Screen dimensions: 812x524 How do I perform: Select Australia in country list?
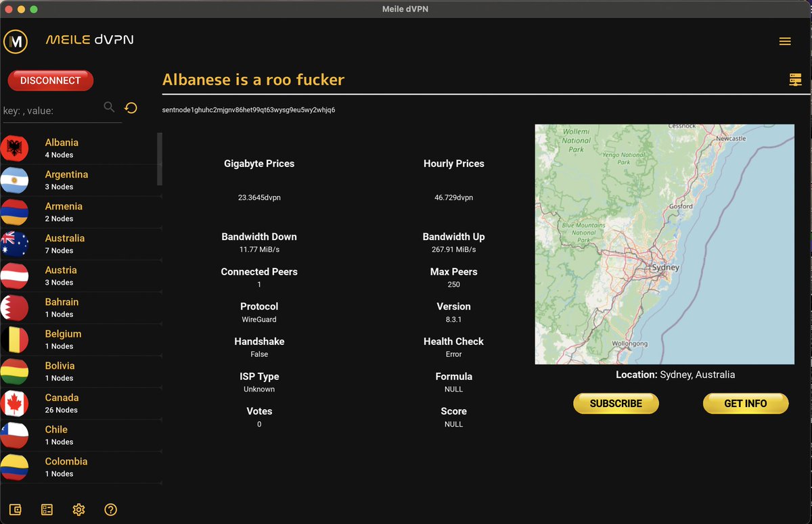coord(65,238)
